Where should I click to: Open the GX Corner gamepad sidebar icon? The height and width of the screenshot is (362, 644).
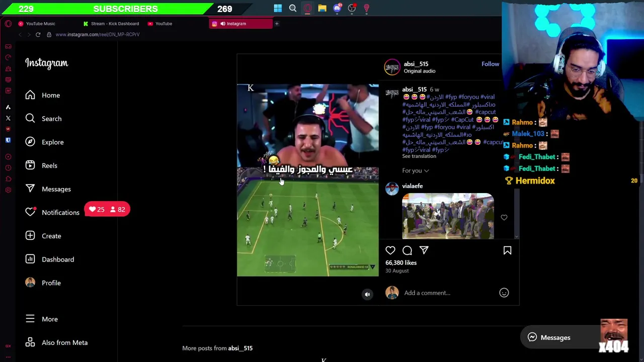(8, 46)
